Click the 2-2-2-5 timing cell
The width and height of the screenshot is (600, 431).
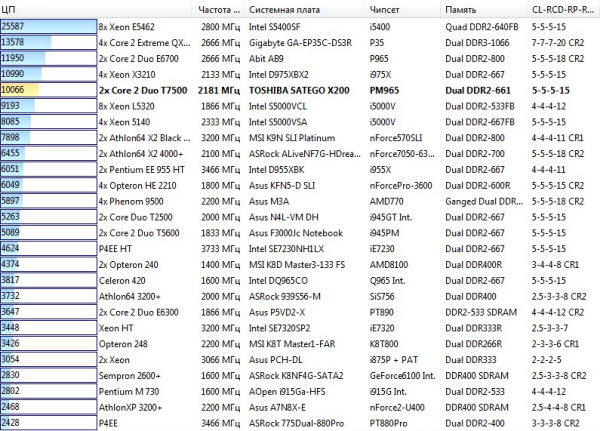pyautogui.click(x=546, y=360)
